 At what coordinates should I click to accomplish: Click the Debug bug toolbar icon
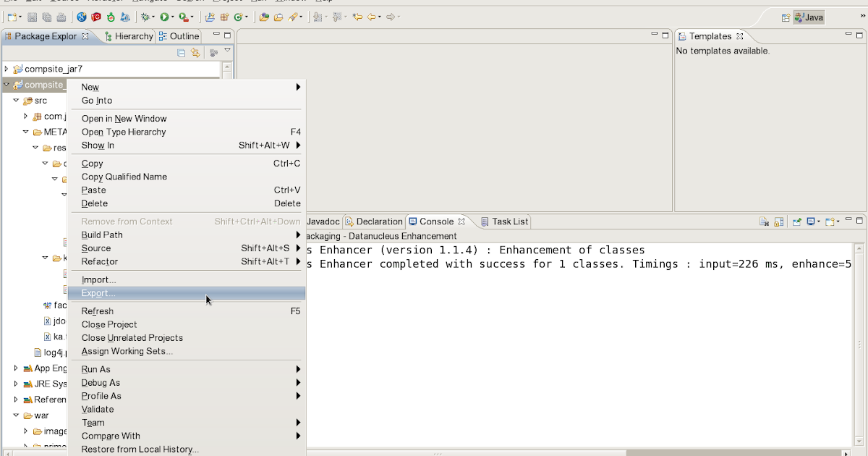coord(145,17)
